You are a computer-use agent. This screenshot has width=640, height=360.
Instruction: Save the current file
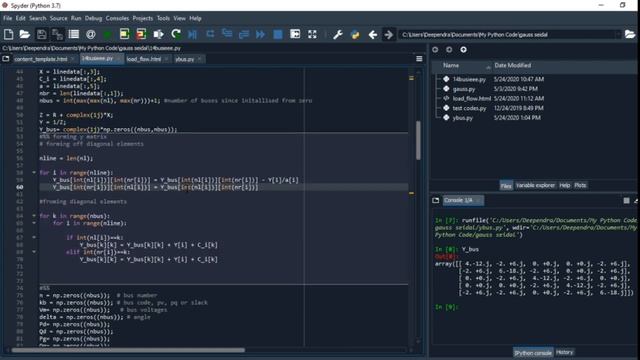(x=41, y=35)
